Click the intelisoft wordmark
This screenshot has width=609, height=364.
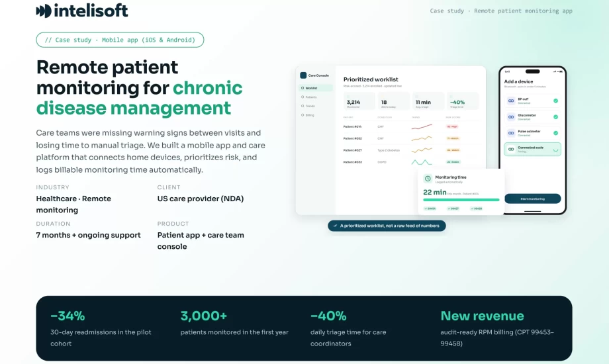click(x=91, y=11)
